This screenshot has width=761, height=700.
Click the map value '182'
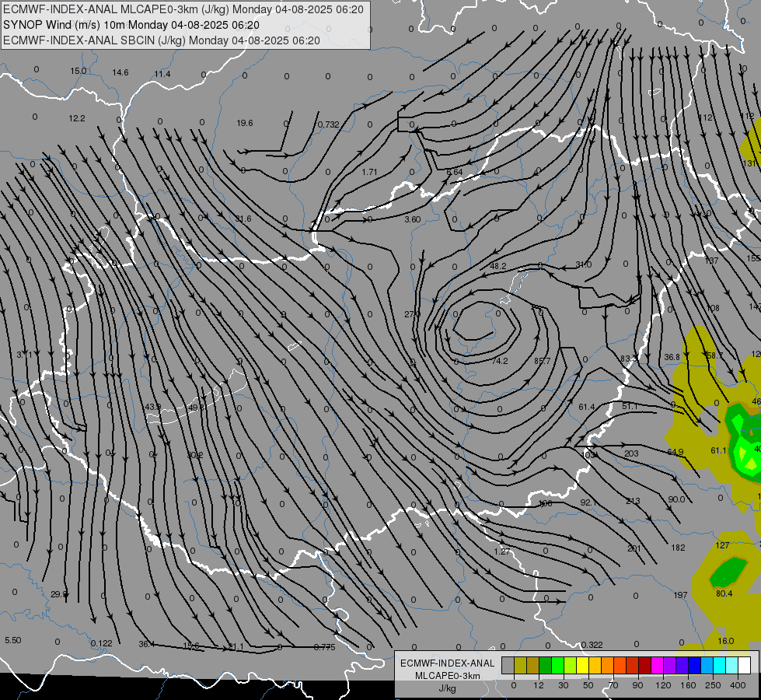click(678, 548)
